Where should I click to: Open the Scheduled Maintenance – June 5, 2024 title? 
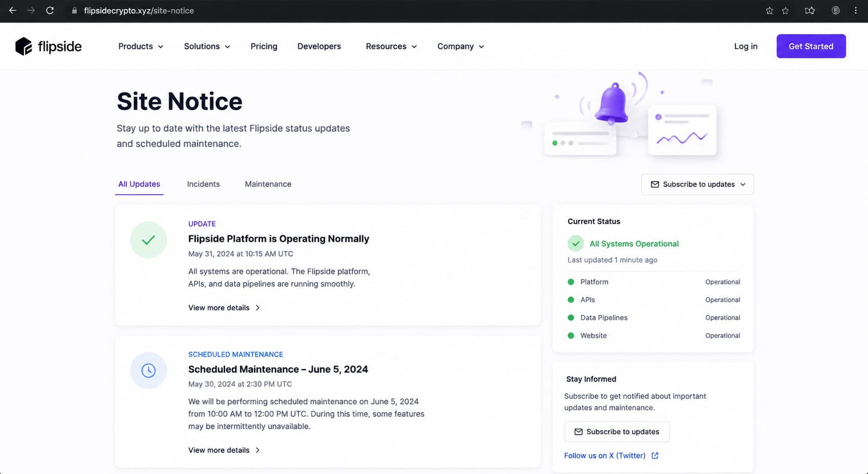278,369
